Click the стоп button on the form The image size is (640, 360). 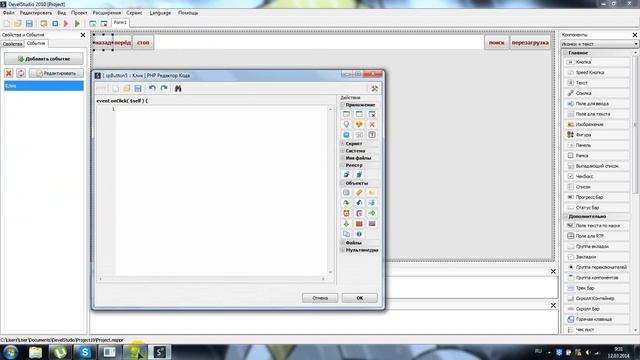point(143,42)
